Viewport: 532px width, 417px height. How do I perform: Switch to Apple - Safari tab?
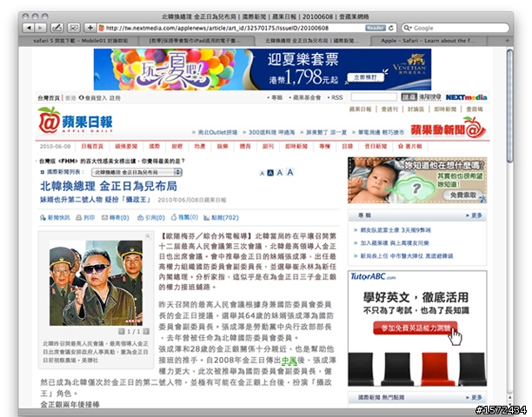tap(428, 41)
